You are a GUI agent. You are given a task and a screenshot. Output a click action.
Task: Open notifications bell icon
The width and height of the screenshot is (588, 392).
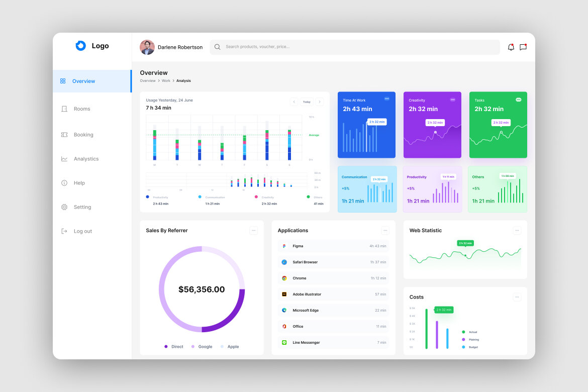pos(511,47)
